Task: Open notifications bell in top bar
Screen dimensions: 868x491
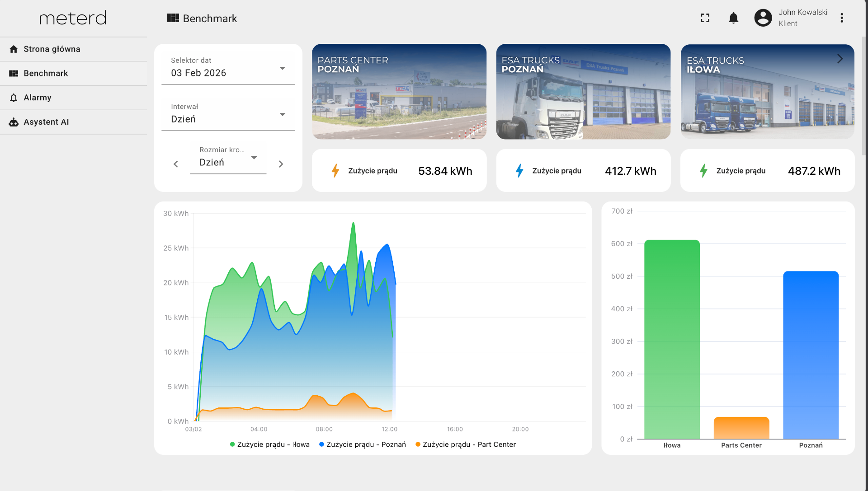Action: (733, 18)
